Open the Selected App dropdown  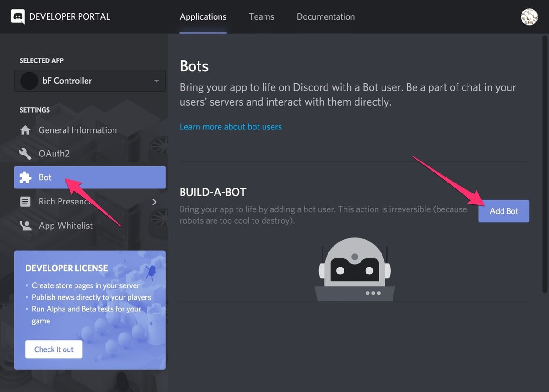[90, 81]
